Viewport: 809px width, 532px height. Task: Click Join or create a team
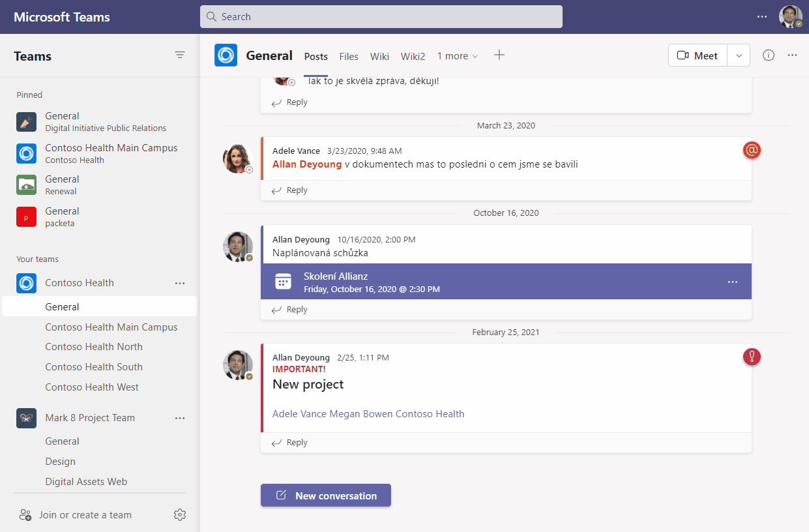pos(76,514)
